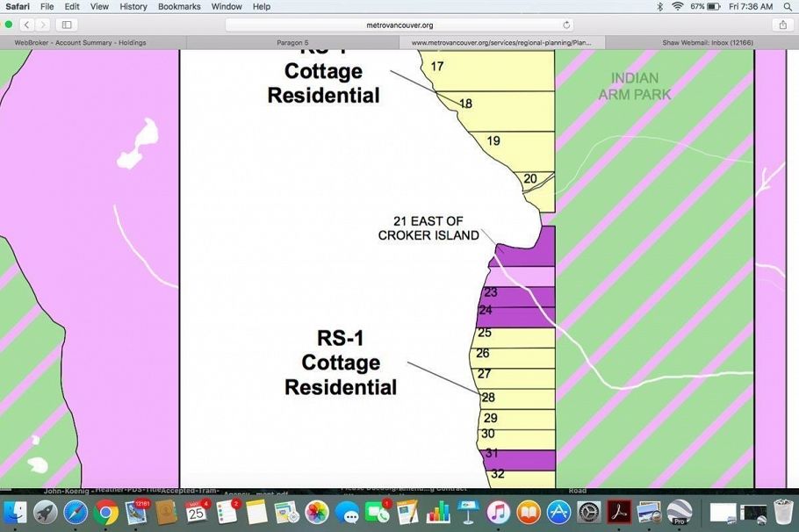Switch to the Paragon 5 tab
This screenshot has width=799, height=532.
click(x=292, y=42)
